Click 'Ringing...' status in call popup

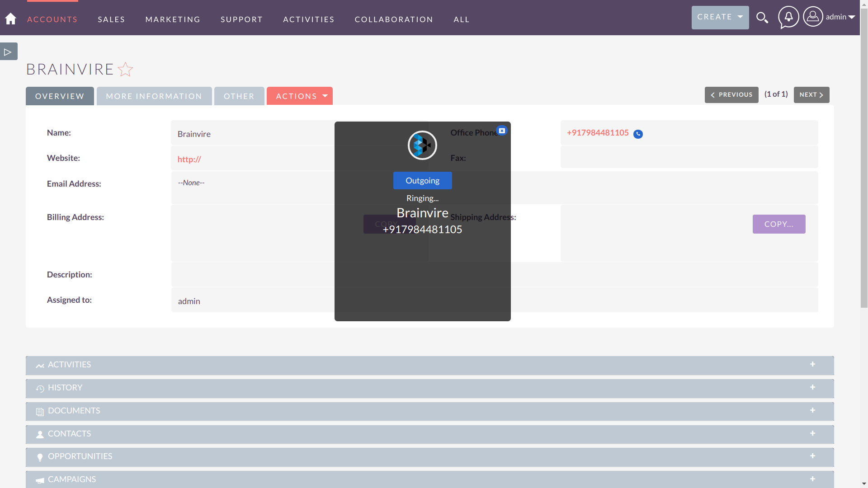point(422,198)
